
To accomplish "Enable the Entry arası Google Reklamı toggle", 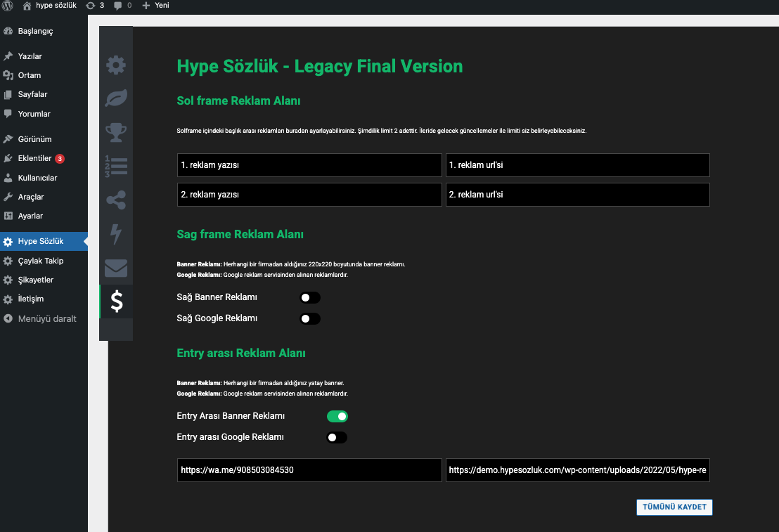I will point(337,437).
